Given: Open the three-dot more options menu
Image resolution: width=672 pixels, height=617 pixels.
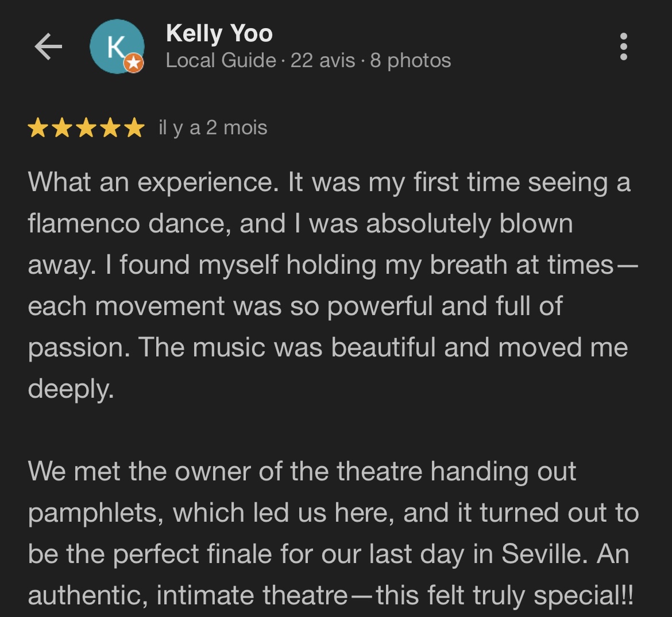Looking at the screenshot, I should (x=624, y=46).
